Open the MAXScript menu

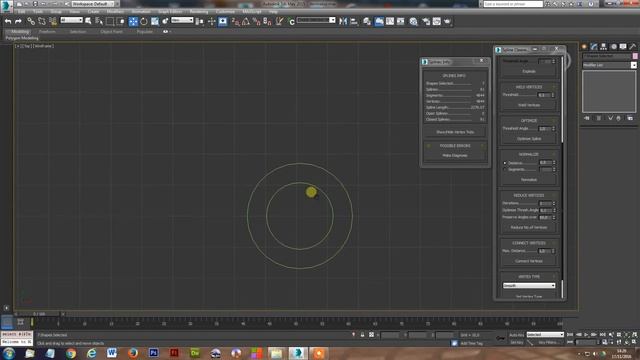pyautogui.click(x=252, y=12)
